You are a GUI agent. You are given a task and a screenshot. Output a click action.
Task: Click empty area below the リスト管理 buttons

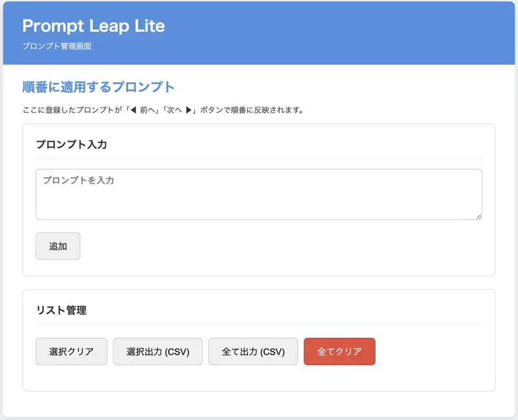[x=258, y=379]
